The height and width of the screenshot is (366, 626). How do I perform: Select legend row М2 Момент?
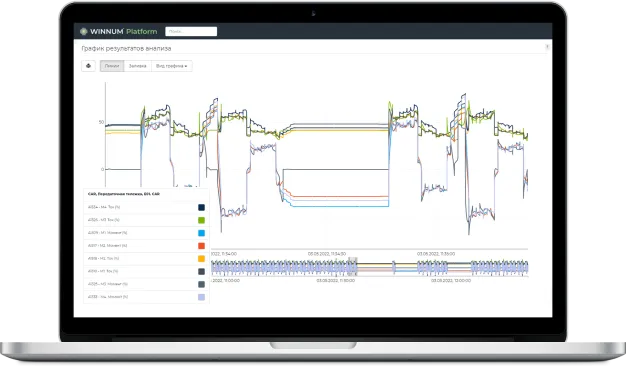click(146, 245)
